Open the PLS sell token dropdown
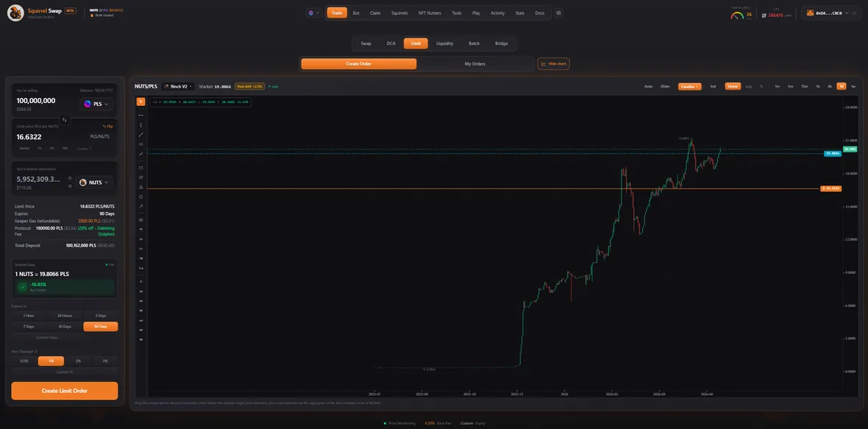 pos(96,104)
